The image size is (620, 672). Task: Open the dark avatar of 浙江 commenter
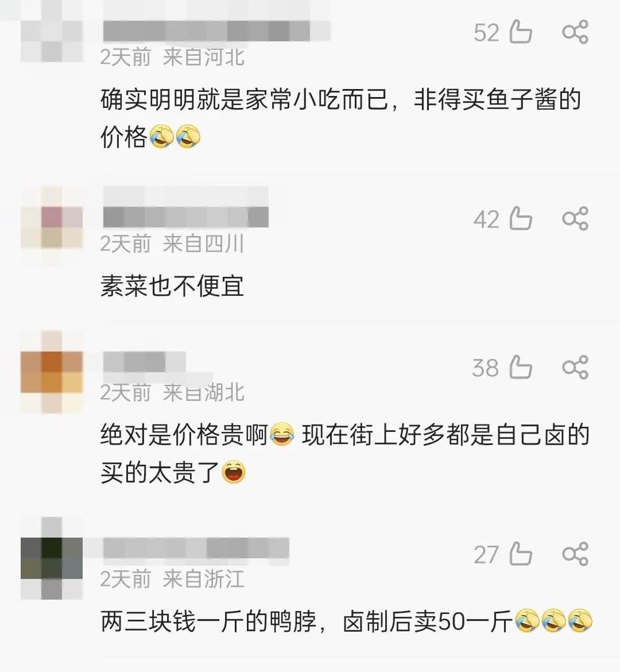coord(52,558)
